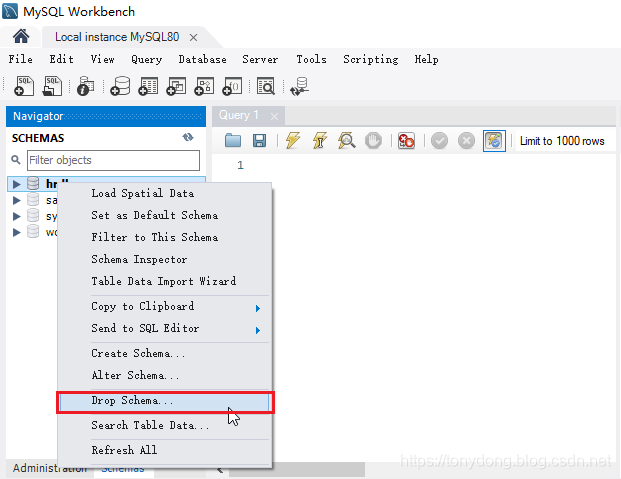The width and height of the screenshot is (621, 479).
Task: Toggle continue-on-error execution icon
Action: [x=406, y=141]
